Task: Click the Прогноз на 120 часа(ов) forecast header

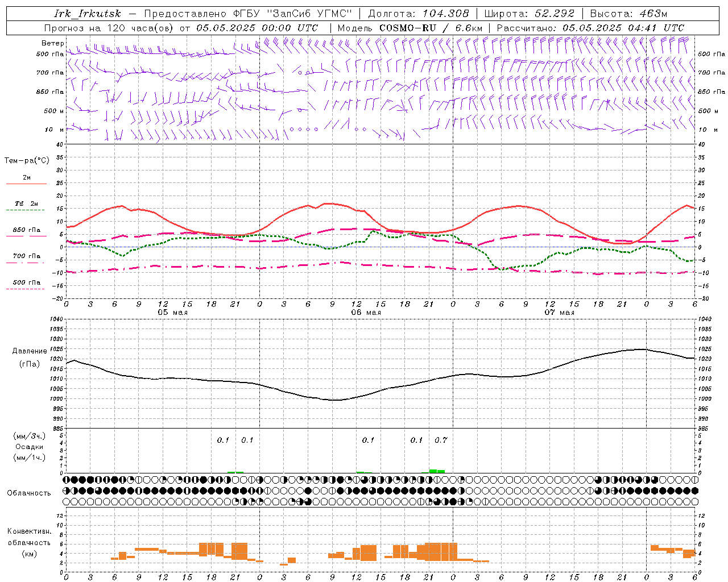Action: point(109,28)
